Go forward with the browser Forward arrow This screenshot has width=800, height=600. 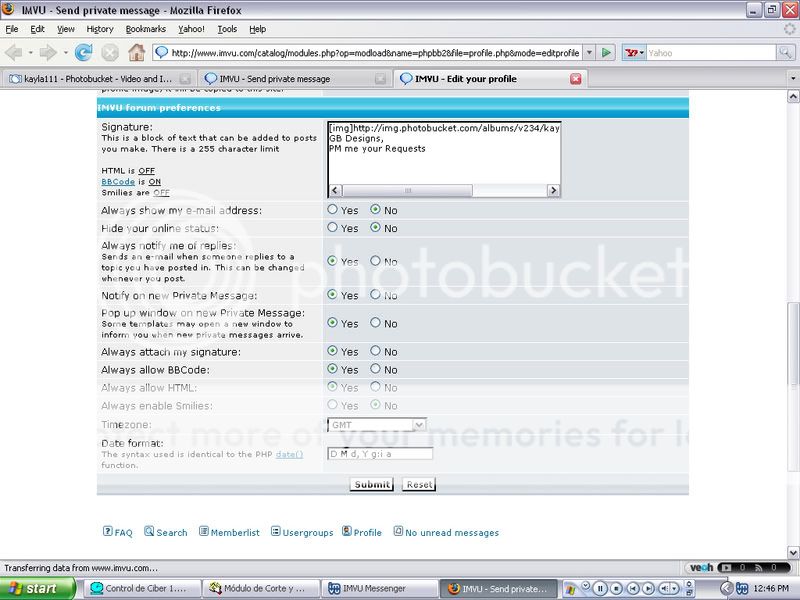(48, 53)
